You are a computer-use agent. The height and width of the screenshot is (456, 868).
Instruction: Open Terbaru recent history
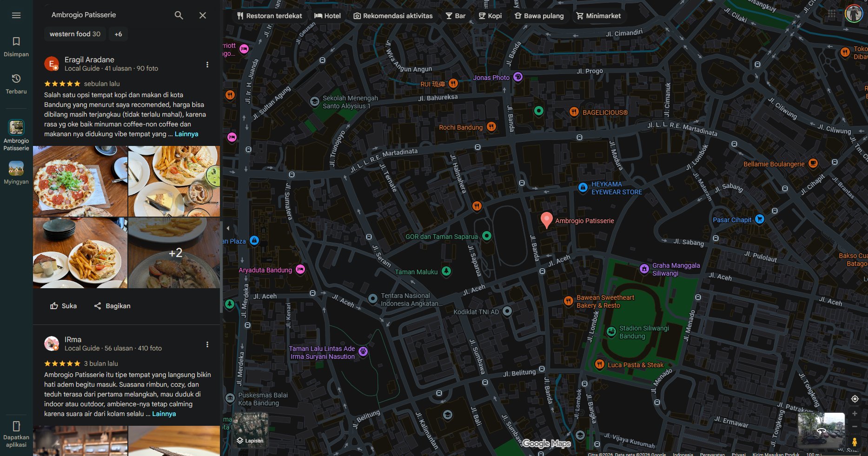coord(16,84)
